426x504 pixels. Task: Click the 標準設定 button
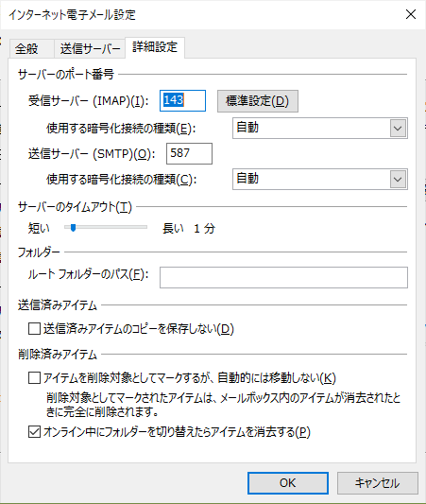click(258, 101)
